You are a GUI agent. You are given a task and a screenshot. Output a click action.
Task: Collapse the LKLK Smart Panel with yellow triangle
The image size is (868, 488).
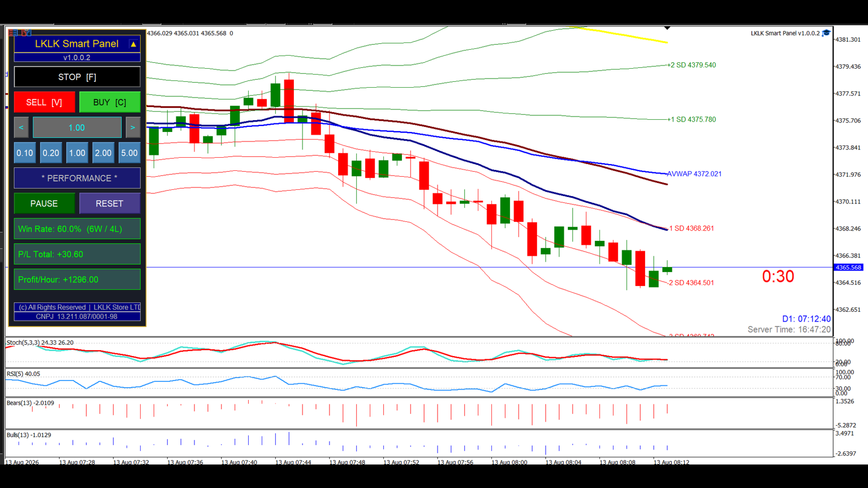pos(133,44)
